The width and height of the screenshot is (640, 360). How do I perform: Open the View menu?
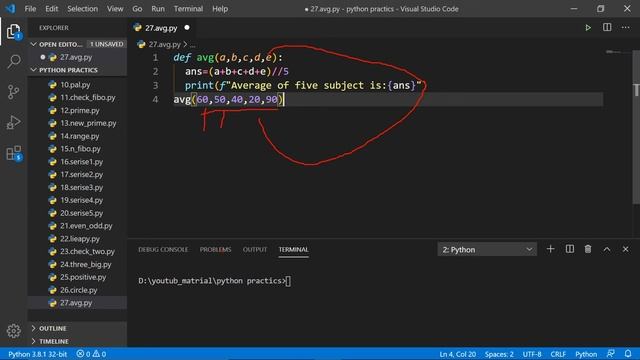(115, 9)
